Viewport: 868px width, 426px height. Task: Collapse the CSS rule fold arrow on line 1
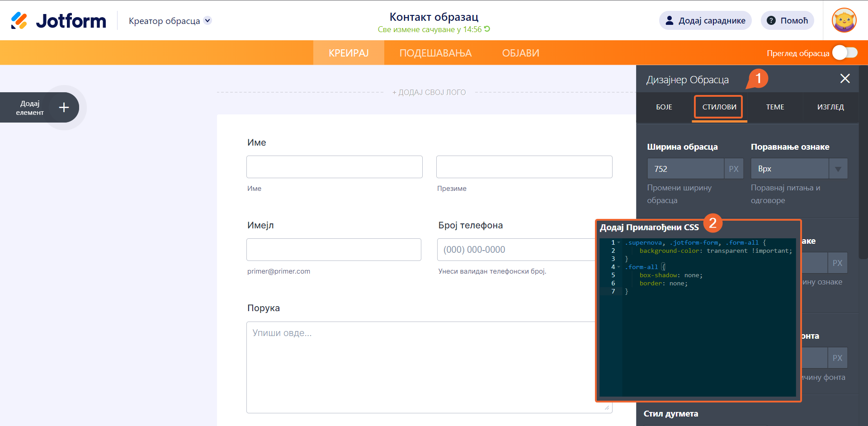[619, 242]
